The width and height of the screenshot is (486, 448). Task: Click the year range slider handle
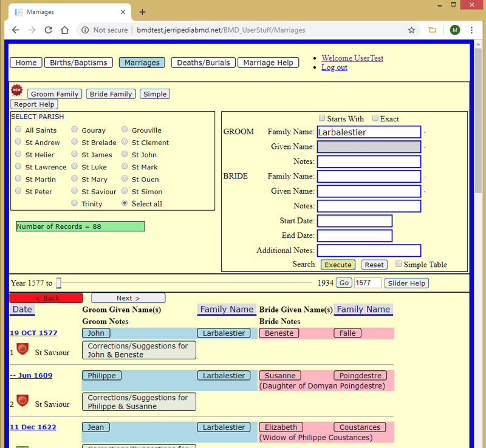click(58, 283)
